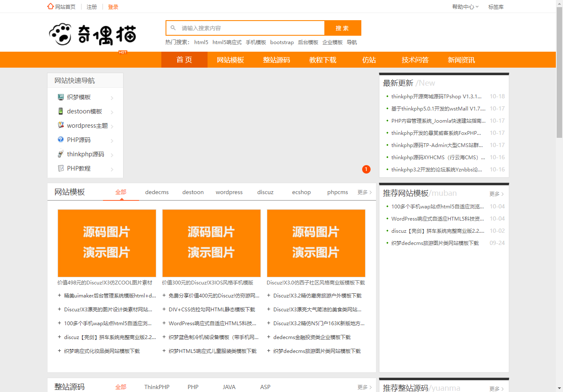Open 仿站 in the navigation bar

[x=369, y=60]
